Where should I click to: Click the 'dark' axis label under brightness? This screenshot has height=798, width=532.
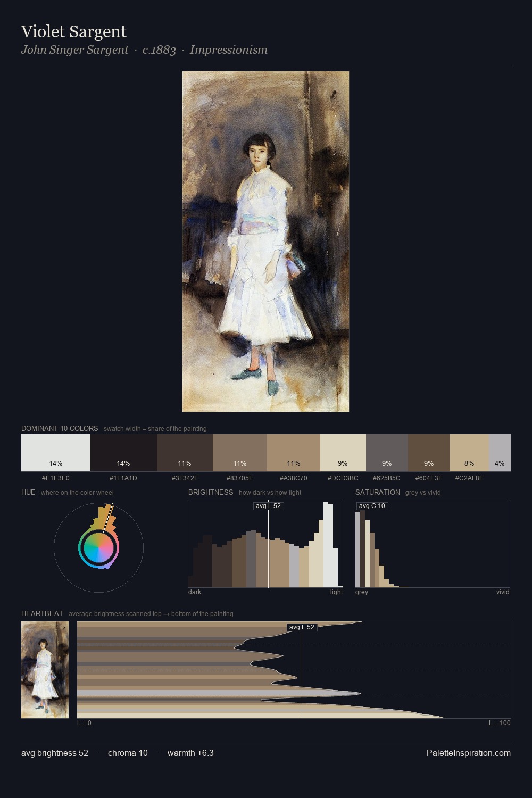(195, 592)
